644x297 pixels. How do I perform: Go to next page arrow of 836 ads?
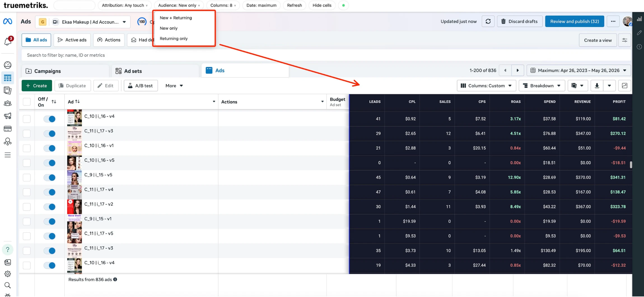pos(517,70)
